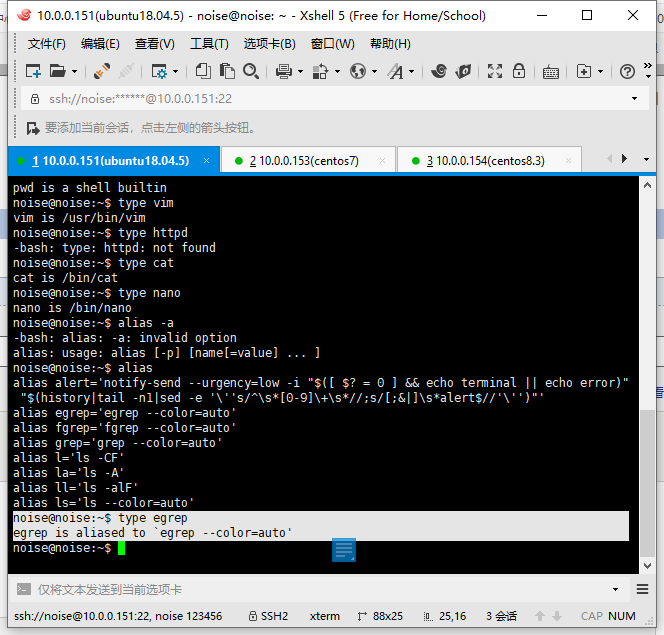Click the add current session arrow icon
Image resolution: width=664 pixels, height=635 pixels.
(33, 128)
